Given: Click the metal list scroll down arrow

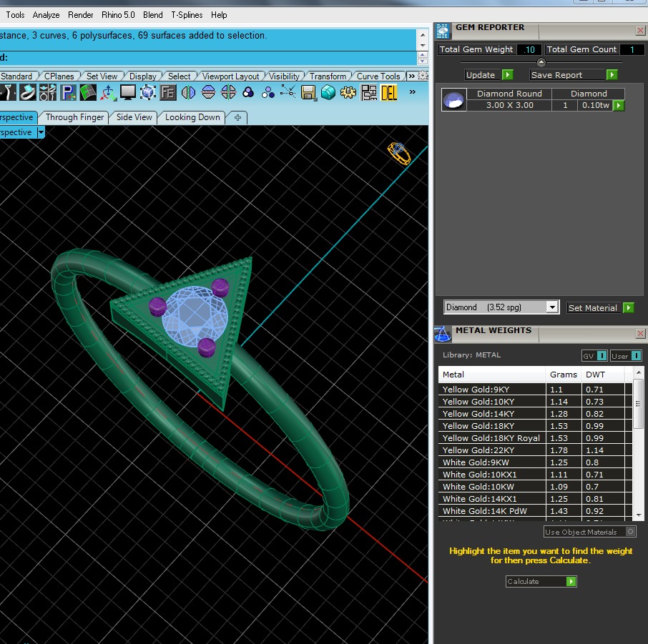Looking at the screenshot, I should [x=639, y=515].
